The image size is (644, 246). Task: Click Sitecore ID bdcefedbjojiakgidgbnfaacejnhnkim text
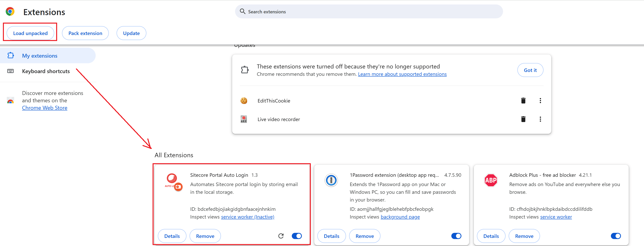(x=233, y=209)
